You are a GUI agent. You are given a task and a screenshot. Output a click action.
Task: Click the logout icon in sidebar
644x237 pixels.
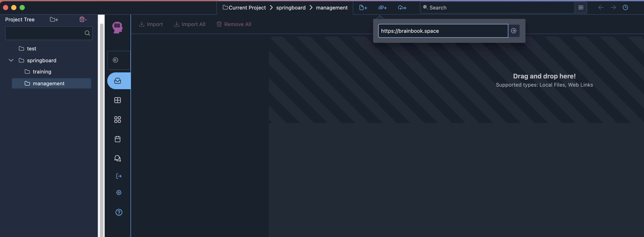(x=119, y=176)
